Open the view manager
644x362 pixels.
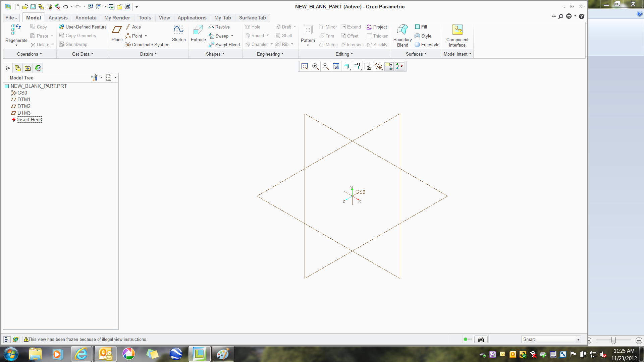368,67
